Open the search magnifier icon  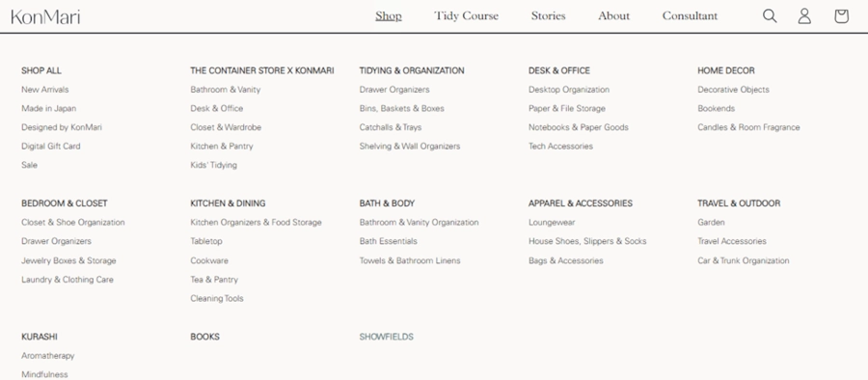click(770, 16)
